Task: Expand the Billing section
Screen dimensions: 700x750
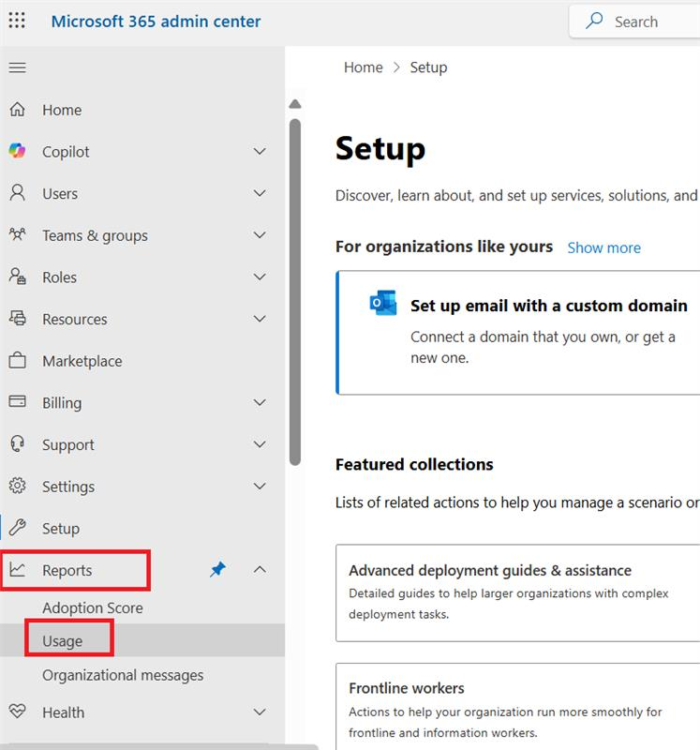Action: click(x=260, y=402)
